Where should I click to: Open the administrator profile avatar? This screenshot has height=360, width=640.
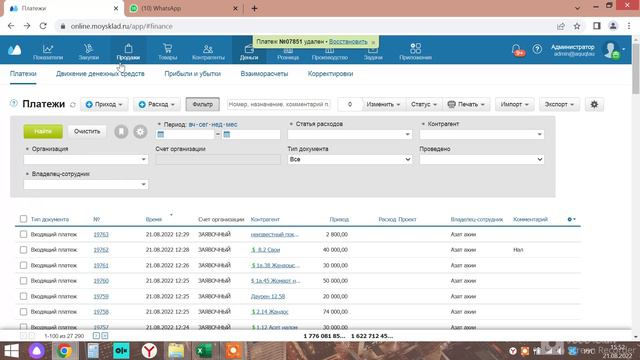[611, 50]
